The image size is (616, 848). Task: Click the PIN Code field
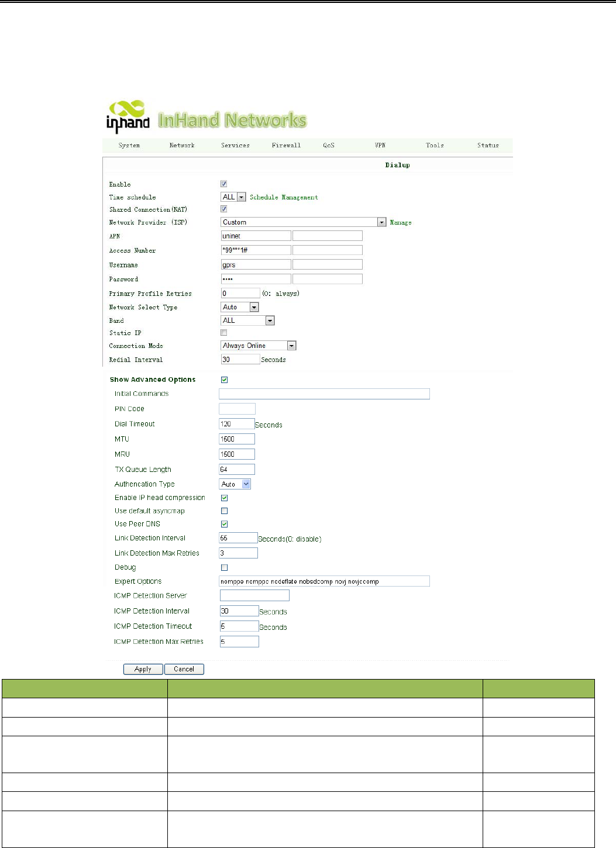(x=238, y=409)
